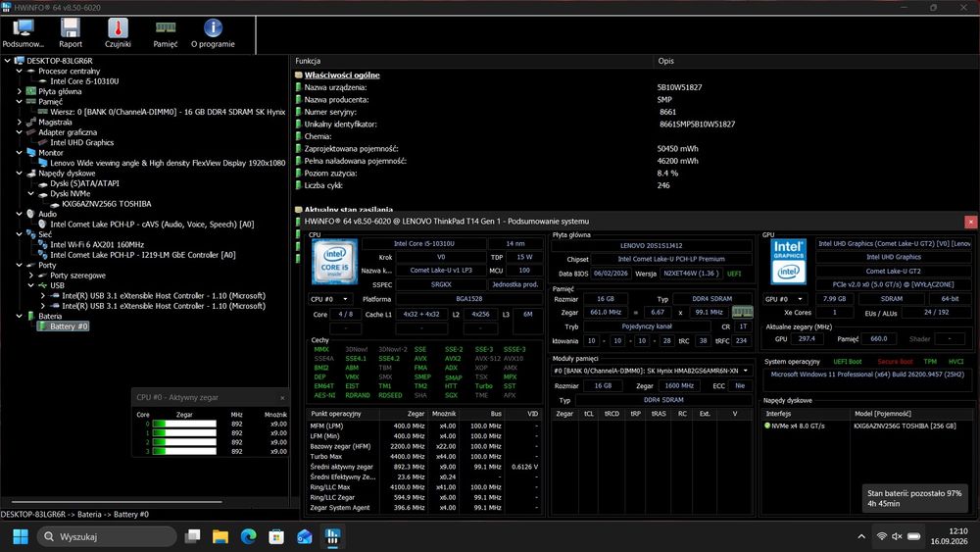
Task: Click the Wi-Fi tray icon
Action: (x=881, y=536)
